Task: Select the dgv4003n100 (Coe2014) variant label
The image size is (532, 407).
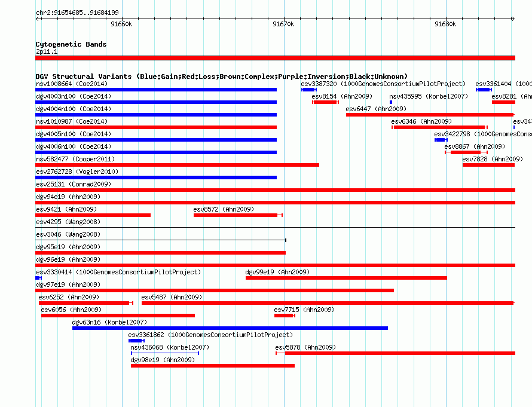Action: click(74, 96)
